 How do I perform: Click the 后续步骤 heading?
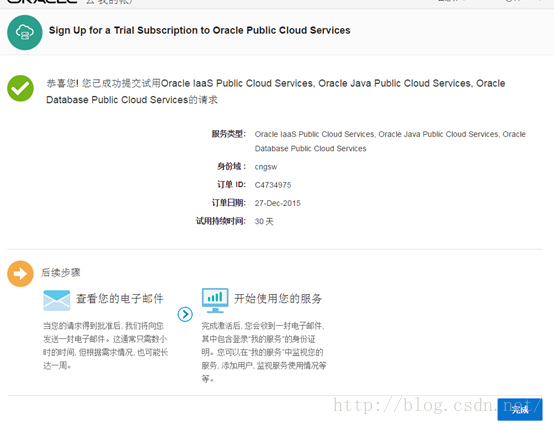tap(61, 273)
